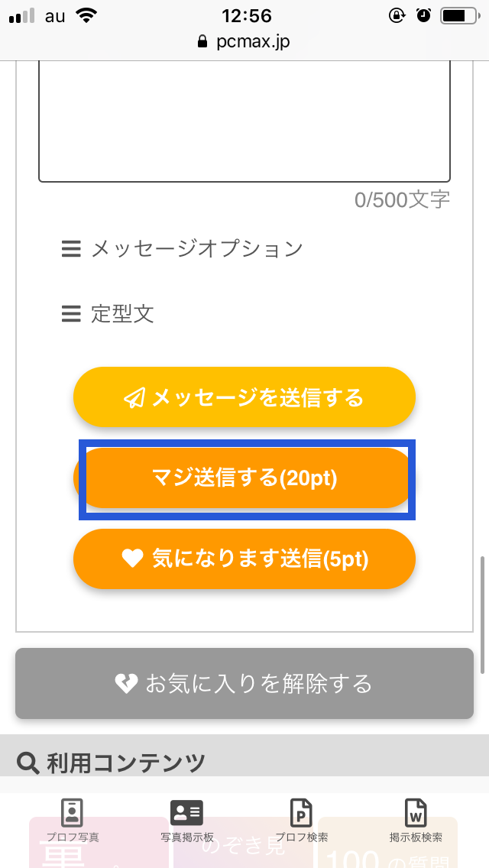The width and height of the screenshot is (489, 868).
Task: Click the paper plane icon on send button
Action: click(x=135, y=398)
